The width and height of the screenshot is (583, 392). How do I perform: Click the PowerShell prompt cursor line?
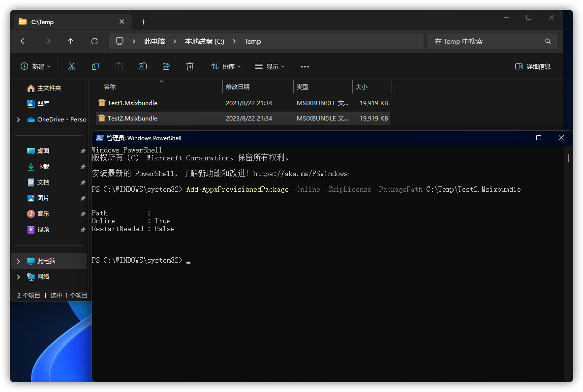coord(141,261)
